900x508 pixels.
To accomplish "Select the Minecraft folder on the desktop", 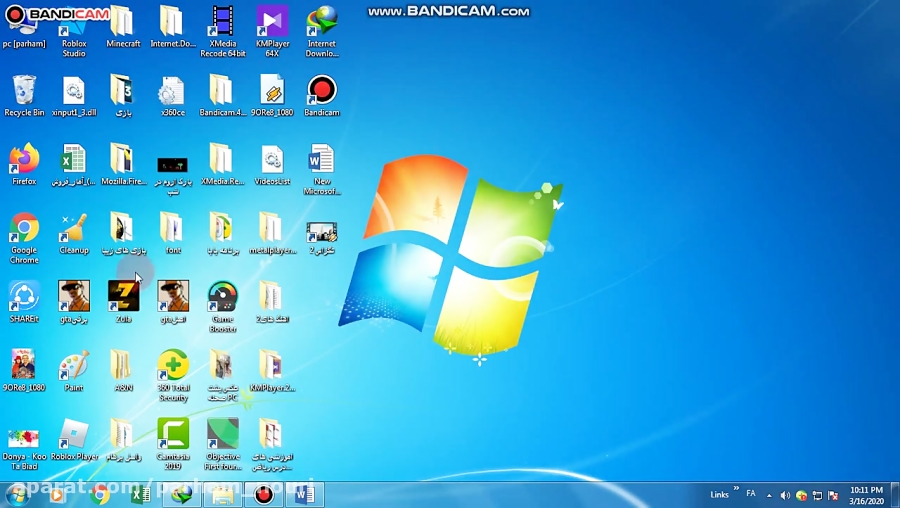I will (123, 26).
